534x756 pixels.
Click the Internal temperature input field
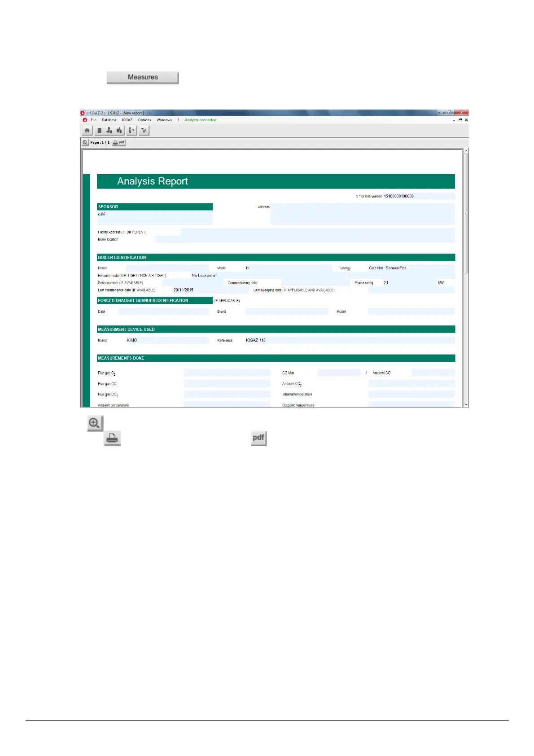click(411, 394)
